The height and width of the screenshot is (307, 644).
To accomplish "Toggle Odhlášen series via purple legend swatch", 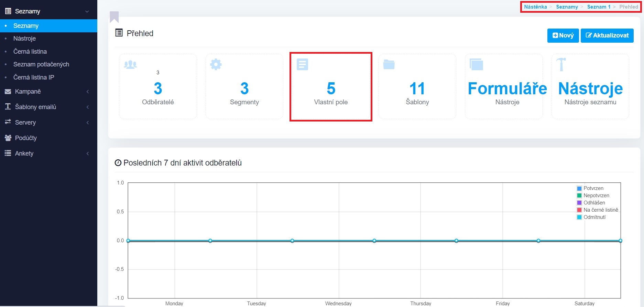I will click(579, 203).
